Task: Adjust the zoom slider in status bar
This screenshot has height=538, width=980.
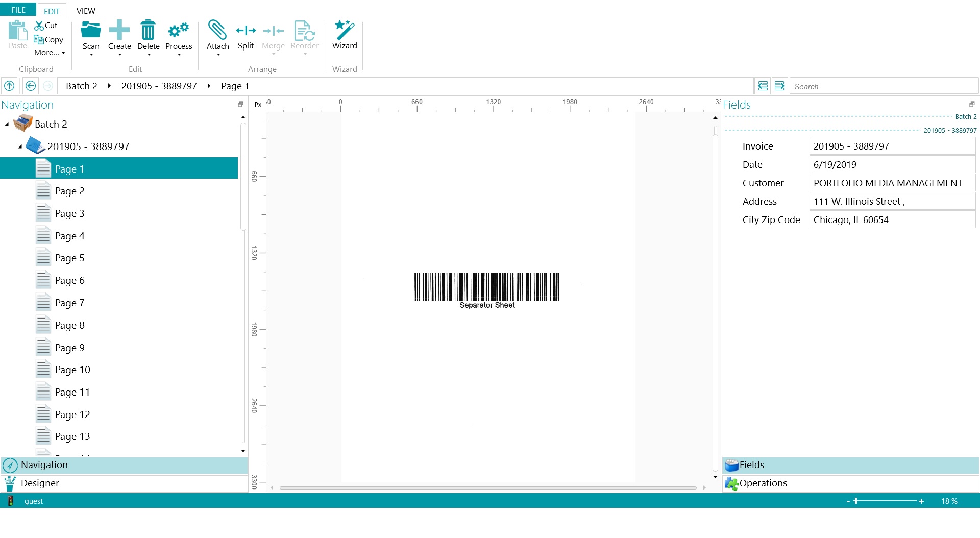Action: click(856, 501)
